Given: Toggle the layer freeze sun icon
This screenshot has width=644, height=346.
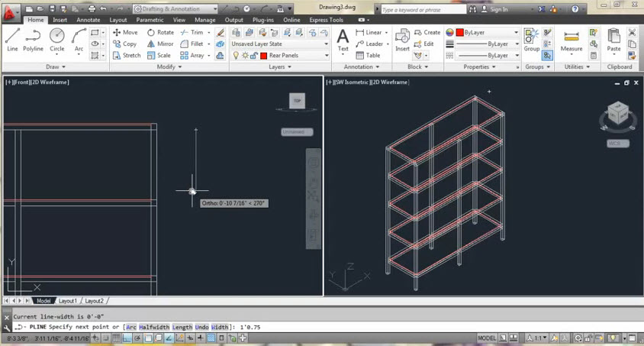Looking at the screenshot, I should (245, 56).
